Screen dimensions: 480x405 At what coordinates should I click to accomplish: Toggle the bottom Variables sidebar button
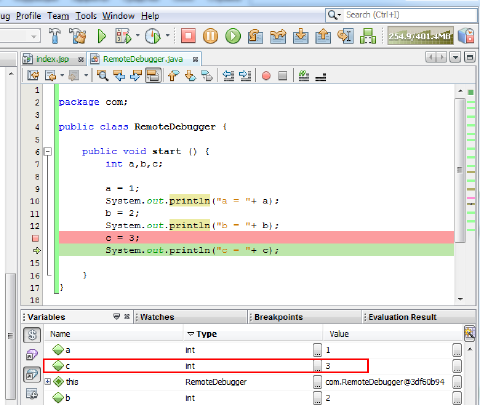click(x=32, y=394)
